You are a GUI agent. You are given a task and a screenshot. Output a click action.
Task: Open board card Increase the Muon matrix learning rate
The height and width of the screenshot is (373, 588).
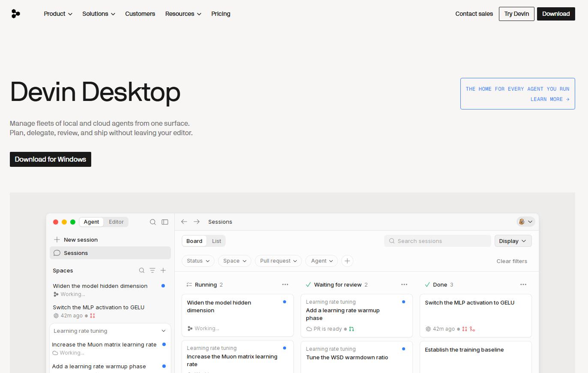(x=238, y=357)
